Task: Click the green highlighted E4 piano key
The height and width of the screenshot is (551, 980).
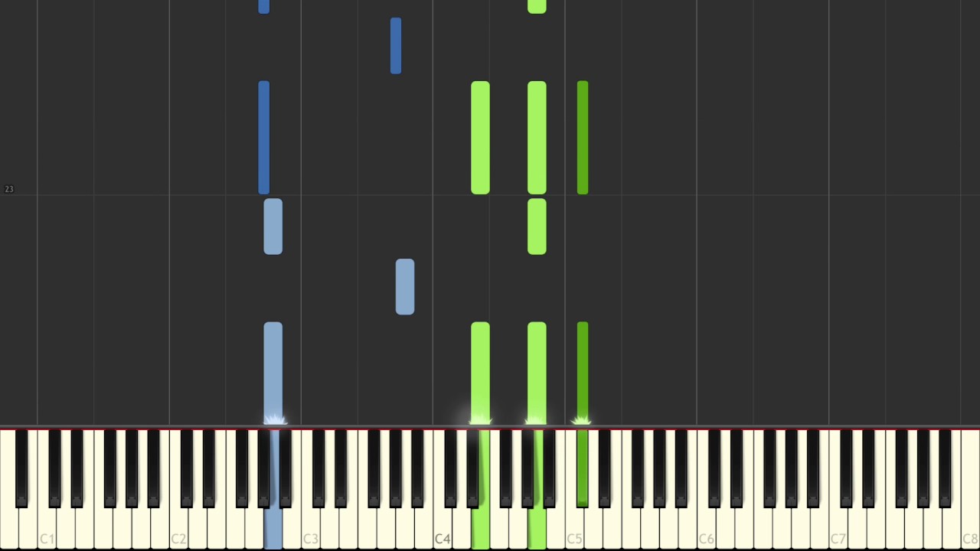Action: pos(480,530)
